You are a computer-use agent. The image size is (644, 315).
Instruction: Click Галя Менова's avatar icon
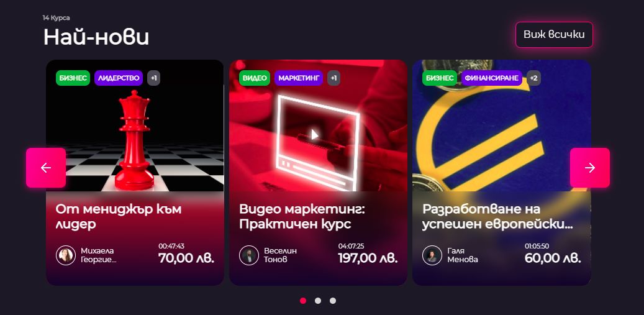pyautogui.click(x=432, y=255)
